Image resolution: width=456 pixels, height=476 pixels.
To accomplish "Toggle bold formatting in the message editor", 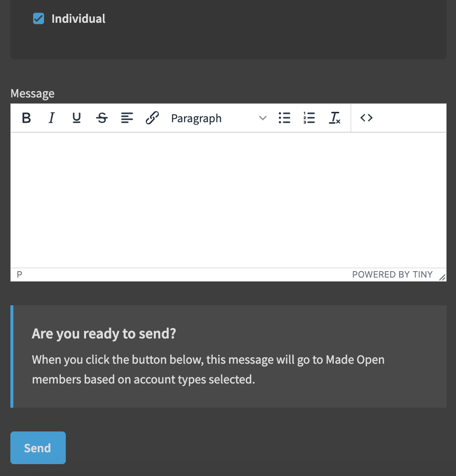I will click(27, 118).
